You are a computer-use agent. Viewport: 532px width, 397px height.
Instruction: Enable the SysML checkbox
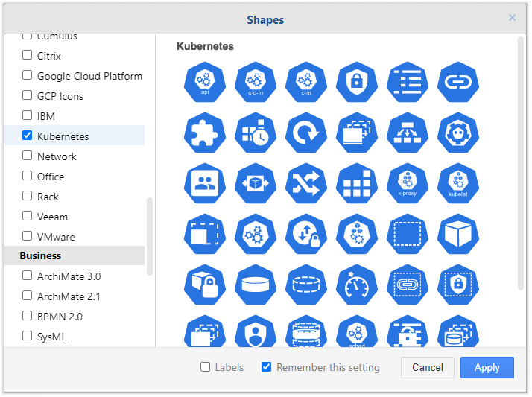(27, 336)
